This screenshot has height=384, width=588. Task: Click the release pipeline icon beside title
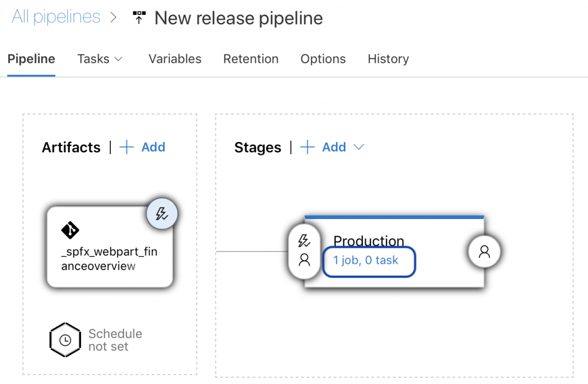coord(138,18)
